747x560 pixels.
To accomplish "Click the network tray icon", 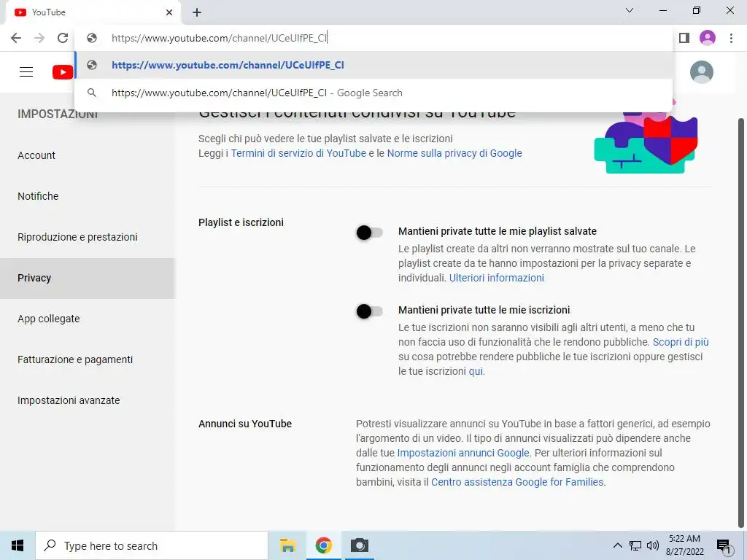I will 635,545.
